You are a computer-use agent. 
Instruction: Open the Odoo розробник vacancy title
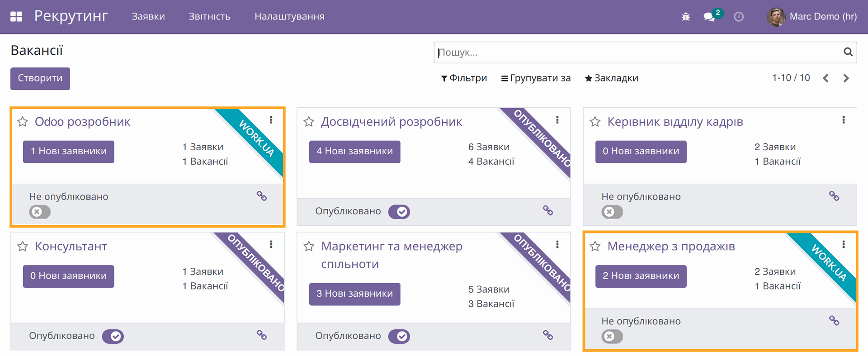pyautogui.click(x=83, y=122)
